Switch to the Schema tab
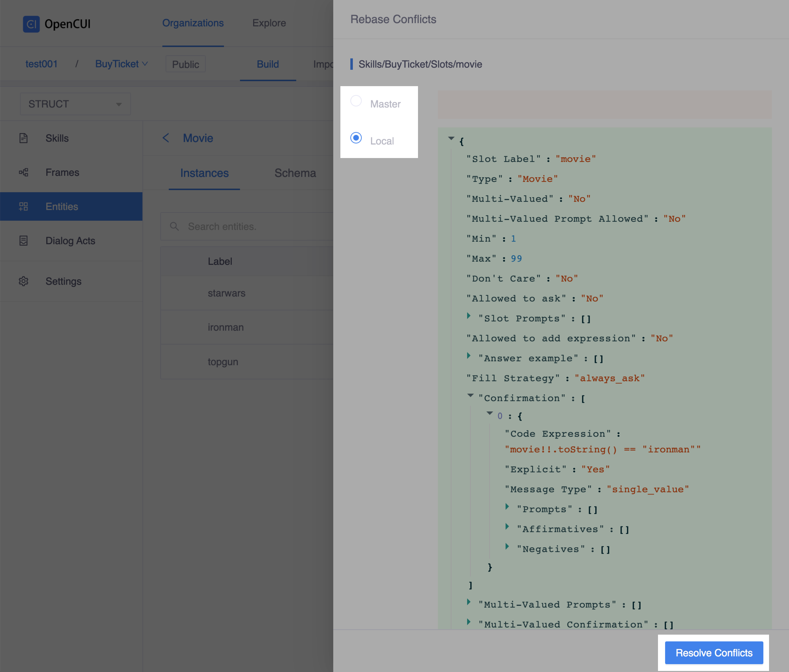The width and height of the screenshot is (789, 672). [295, 173]
